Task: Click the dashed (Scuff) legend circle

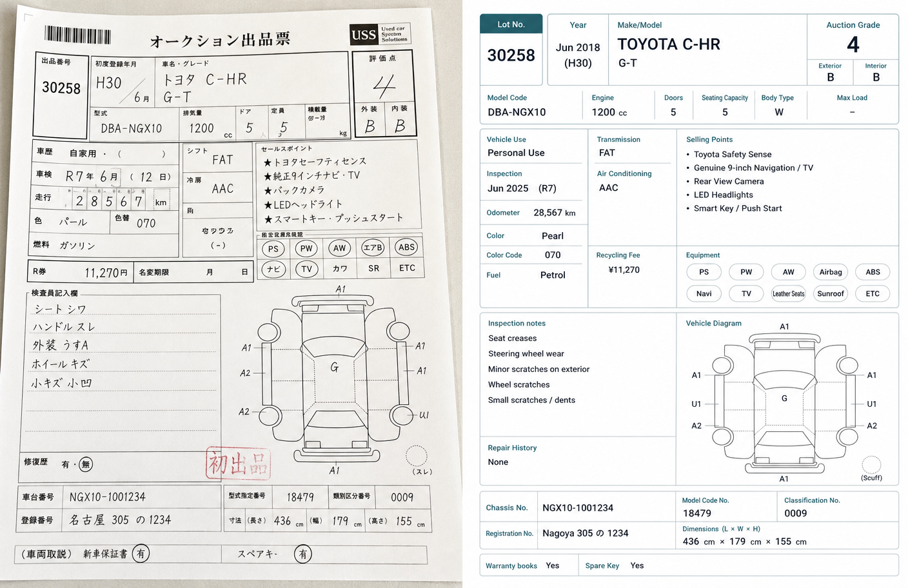Action: click(871, 464)
